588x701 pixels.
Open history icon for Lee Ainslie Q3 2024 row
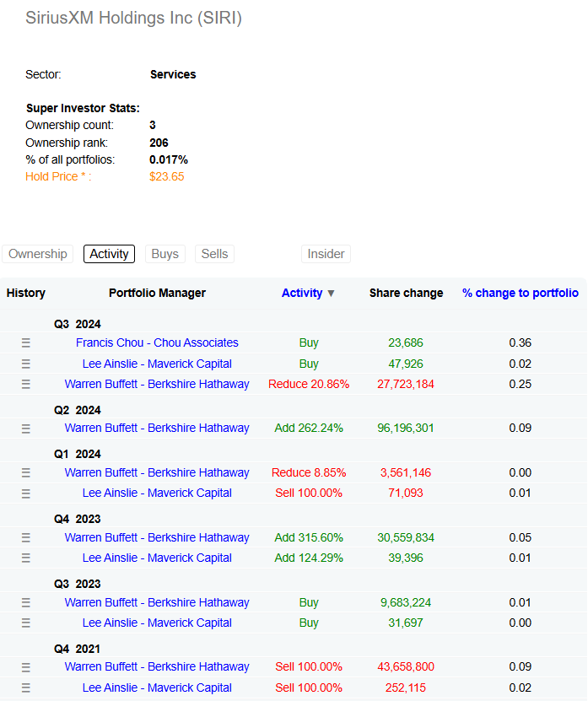pyautogui.click(x=26, y=364)
